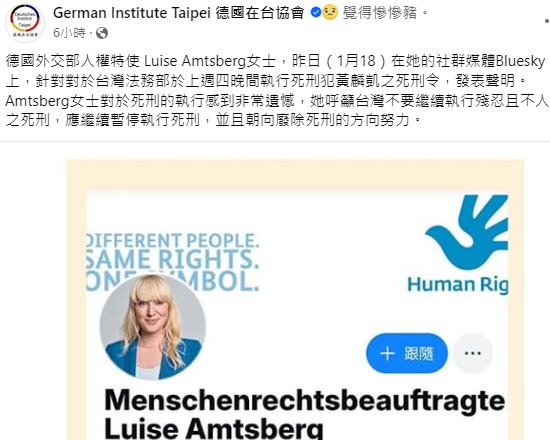Open the shared Bluesky screenshot image
Image resolution: width=550 pixels, height=440 pixels.
(x=295, y=300)
